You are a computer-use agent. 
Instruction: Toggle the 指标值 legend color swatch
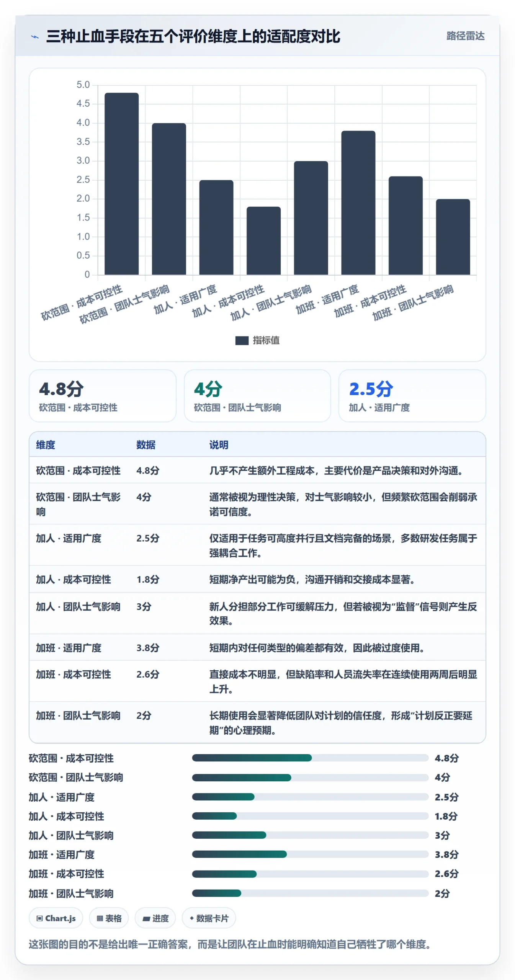[242, 340]
